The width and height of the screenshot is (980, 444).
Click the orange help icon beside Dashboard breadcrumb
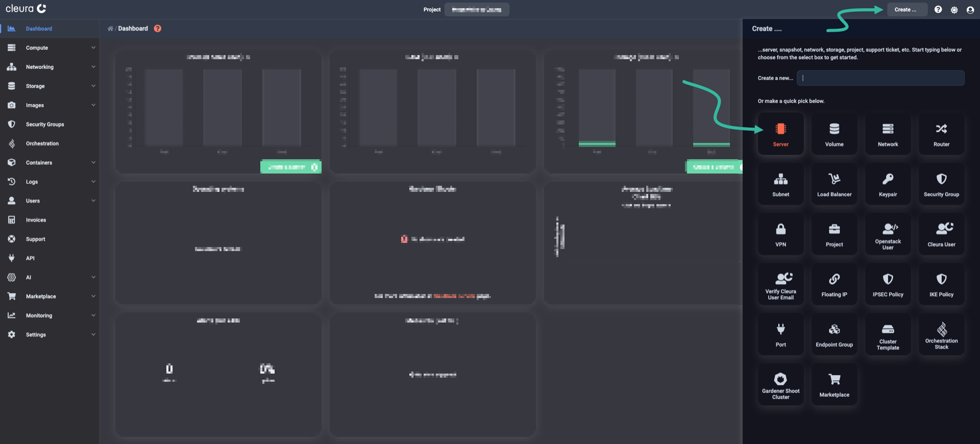pyautogui.click(x=158, y=29)
